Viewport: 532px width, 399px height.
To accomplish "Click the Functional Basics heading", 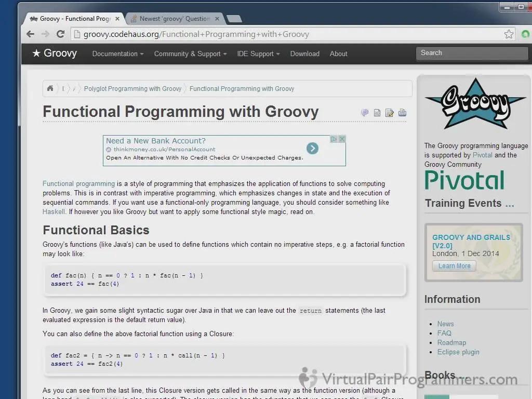I will pos(96,230).
